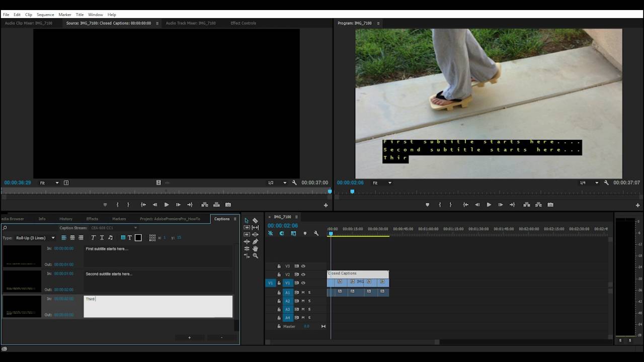The height and width of the screenshot is (362, 644).
Task: Switch to the Effects tab
Action: [x=92, y=219]
